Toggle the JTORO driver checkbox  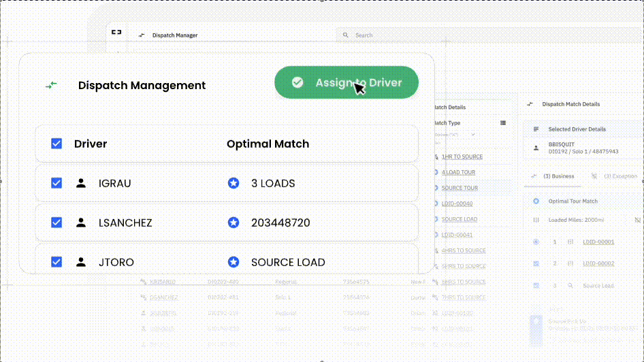click(x=57, y=262)
